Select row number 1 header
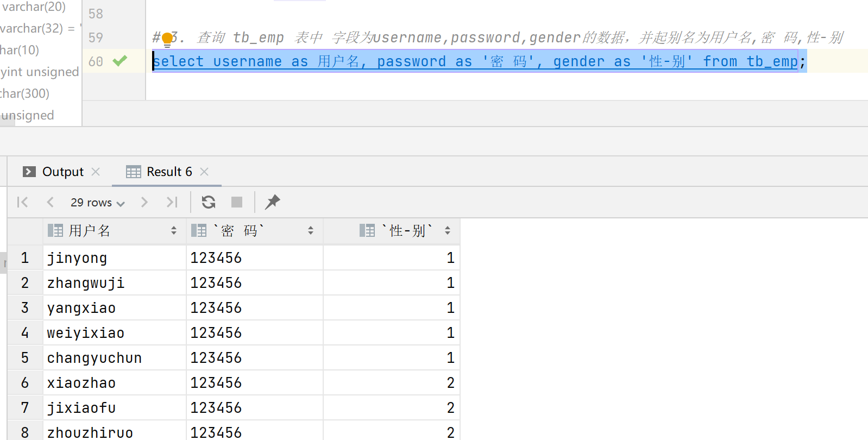The width and height of the screenshot is (868, 440). click(x=25, y=258)
